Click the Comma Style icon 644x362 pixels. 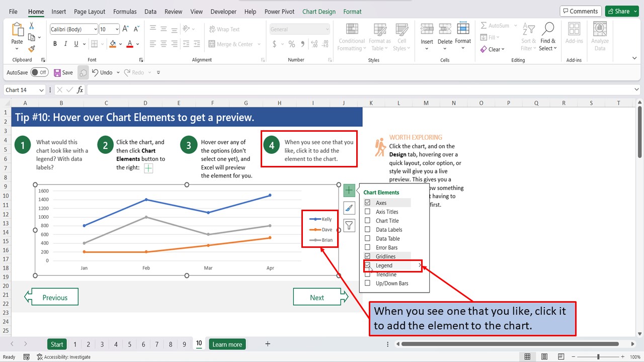(303, 44)
